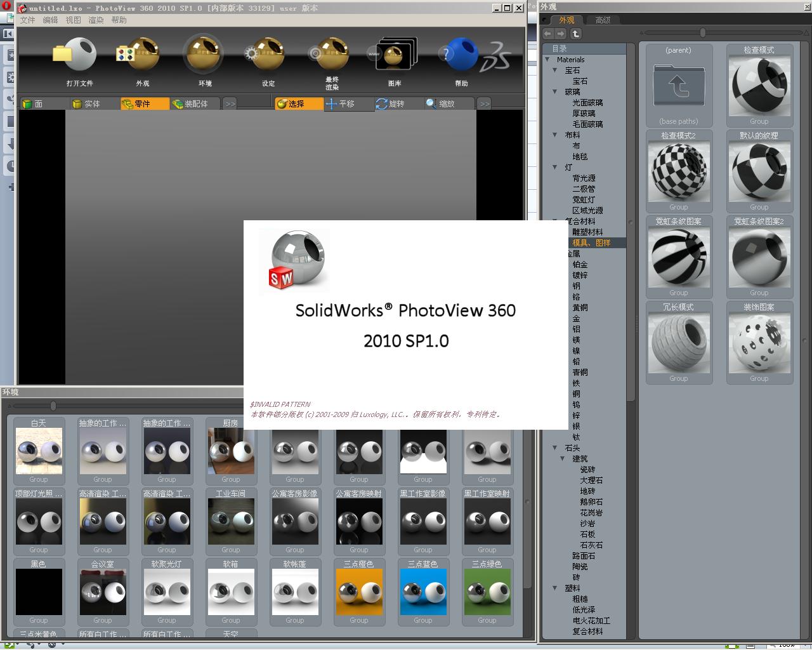The image size is (812, 650).
Task: Choose the 白天 environment thumbnail
Action: click(x=39, y=450)
